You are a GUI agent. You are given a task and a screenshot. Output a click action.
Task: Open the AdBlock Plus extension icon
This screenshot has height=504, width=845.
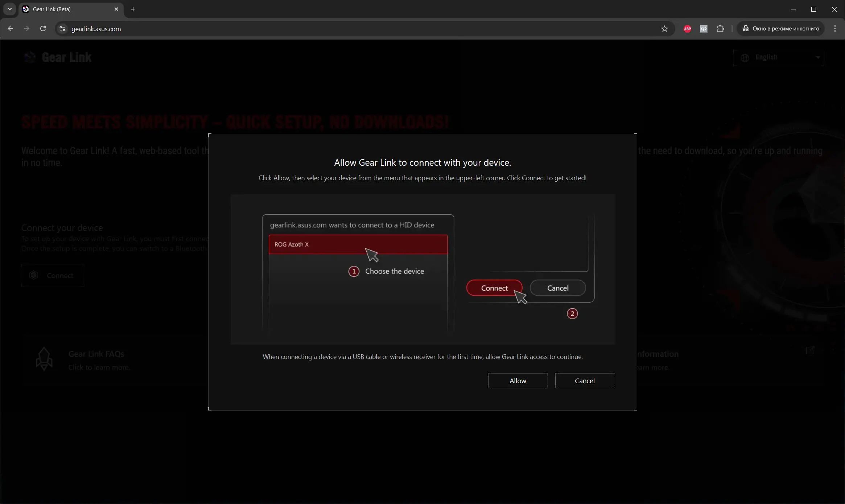pyautogui.click(x=687, y=29)
